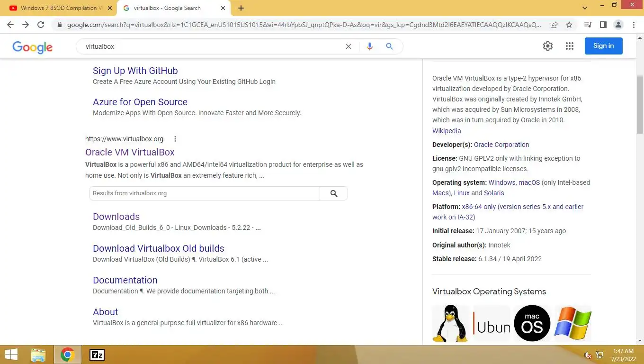Viewport: 644px width, 364px height.
Task: Open options for the virtualbox.org result
Action: [x=175, y=139]
